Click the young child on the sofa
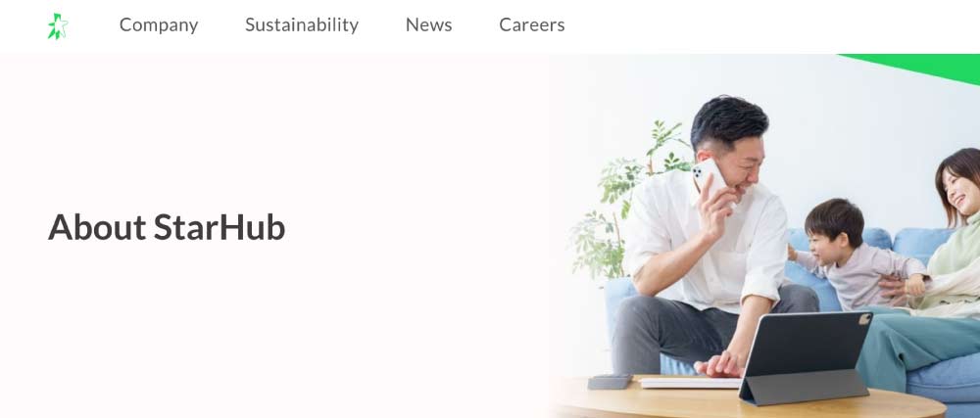 pyautogui.click(x=854, y=255)
